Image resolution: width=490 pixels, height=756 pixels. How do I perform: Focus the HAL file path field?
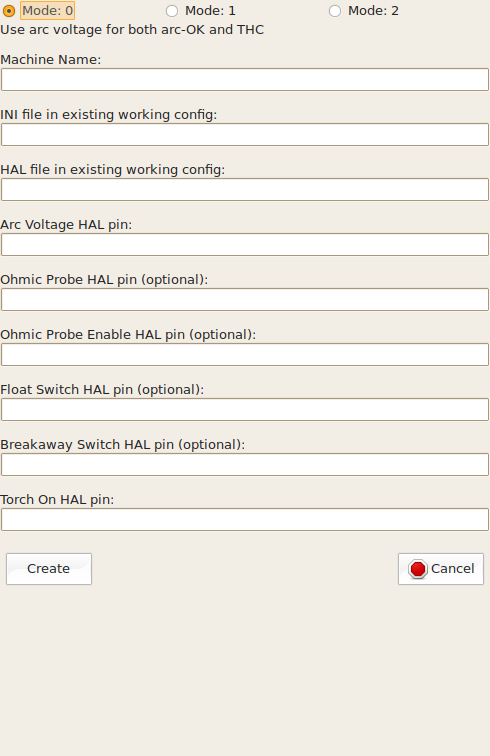point(245,189)
